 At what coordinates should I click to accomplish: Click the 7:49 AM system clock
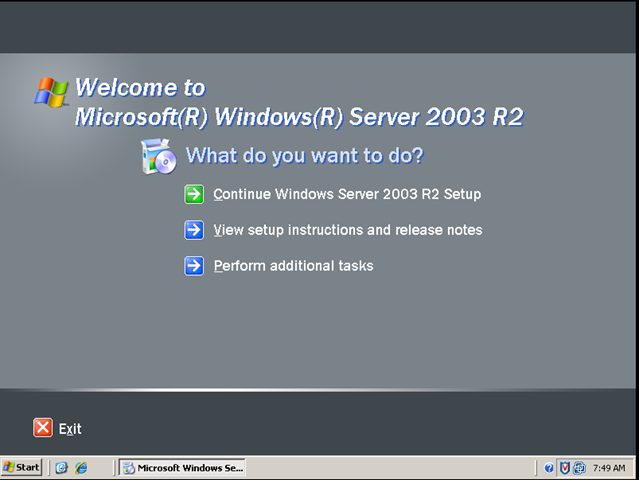point(608,468)
